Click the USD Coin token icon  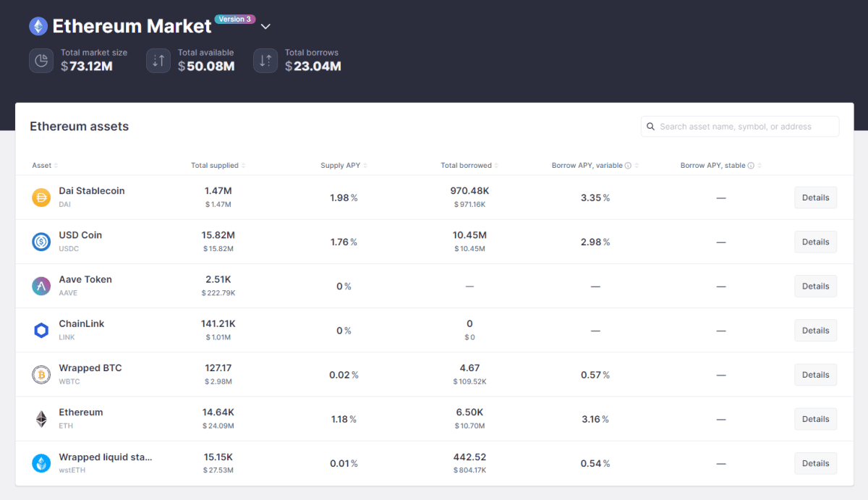pos(41,242)
